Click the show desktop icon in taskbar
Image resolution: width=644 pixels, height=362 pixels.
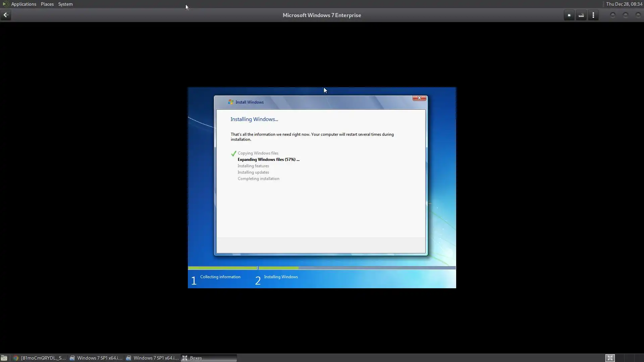coord(4,358)
